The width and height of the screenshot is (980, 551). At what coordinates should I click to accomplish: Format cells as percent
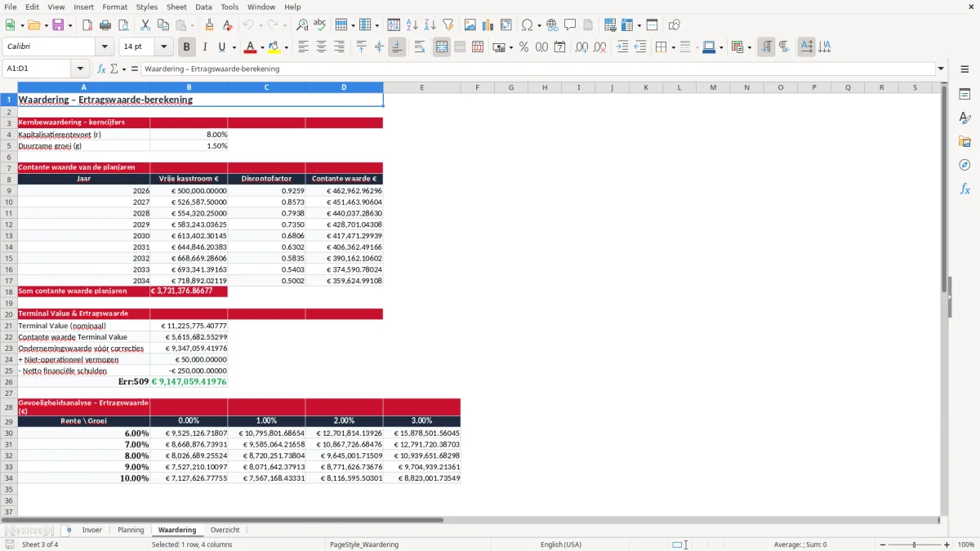(523, 47)
